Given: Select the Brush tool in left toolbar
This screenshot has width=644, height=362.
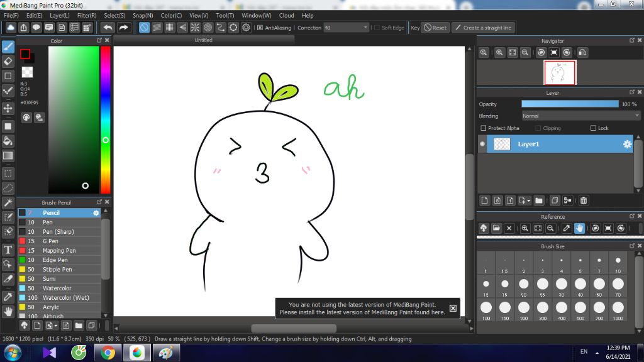Looking at the screenshot, I should tap(8, 47).
